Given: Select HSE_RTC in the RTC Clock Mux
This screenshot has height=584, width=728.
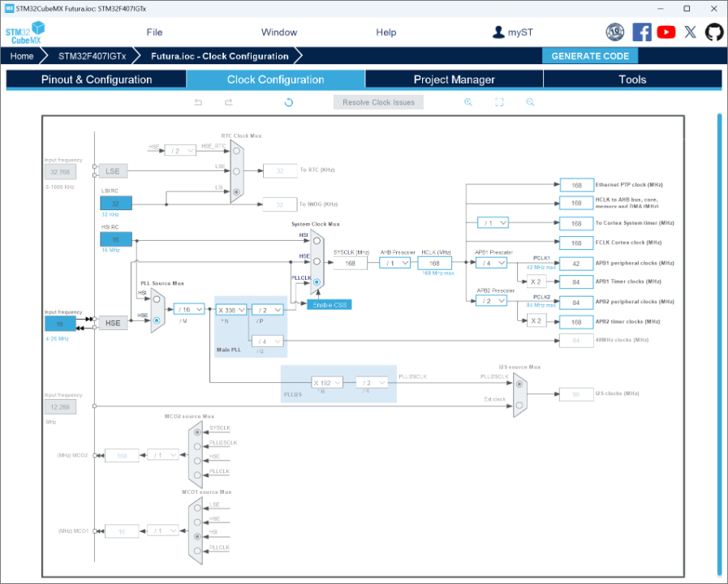Looking at the screenshot, I should [236, 151].
